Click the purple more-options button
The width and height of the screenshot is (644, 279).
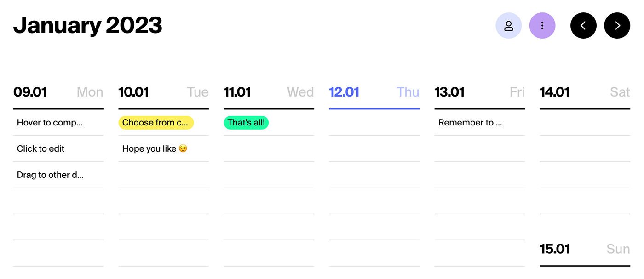click(x=542, y=26)
